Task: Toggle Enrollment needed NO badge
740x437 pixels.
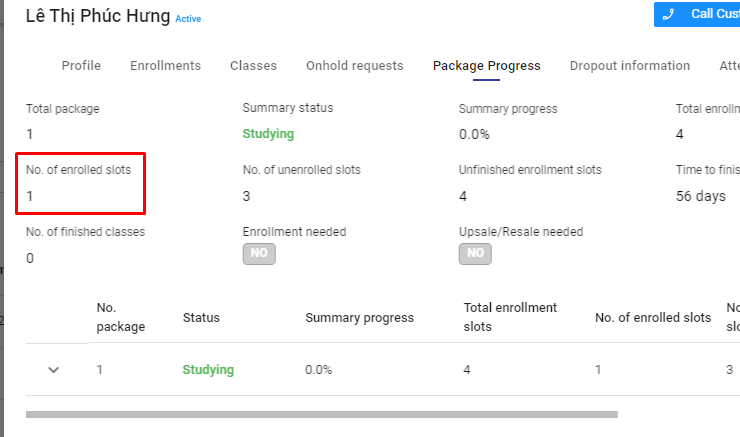Action: click(259, 254)
